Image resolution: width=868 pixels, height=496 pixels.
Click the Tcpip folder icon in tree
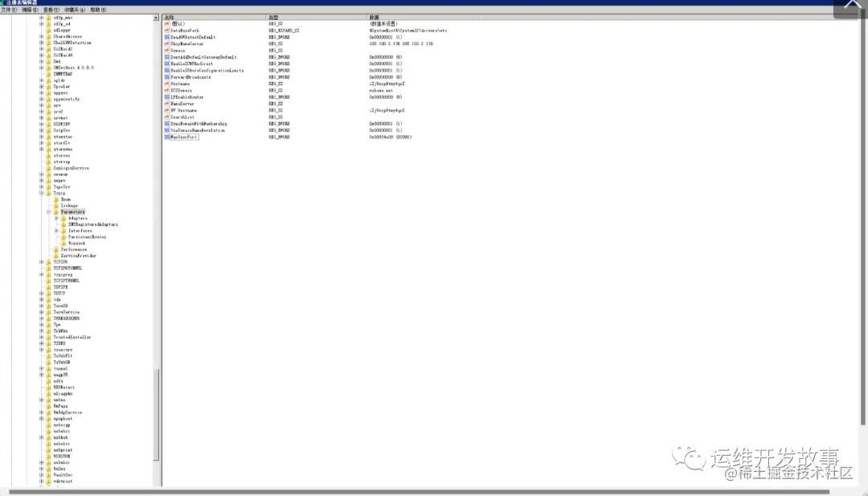coord(49,193)
